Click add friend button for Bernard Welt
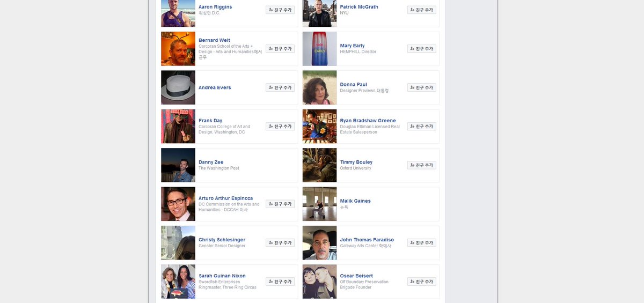 click(280, 49)
